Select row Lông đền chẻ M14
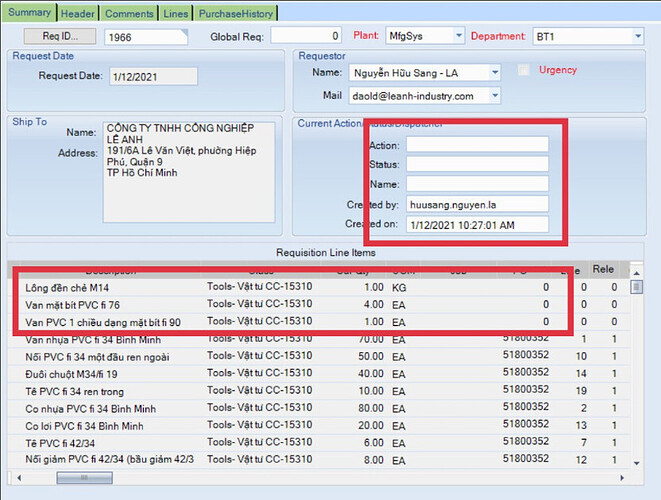 318,288
